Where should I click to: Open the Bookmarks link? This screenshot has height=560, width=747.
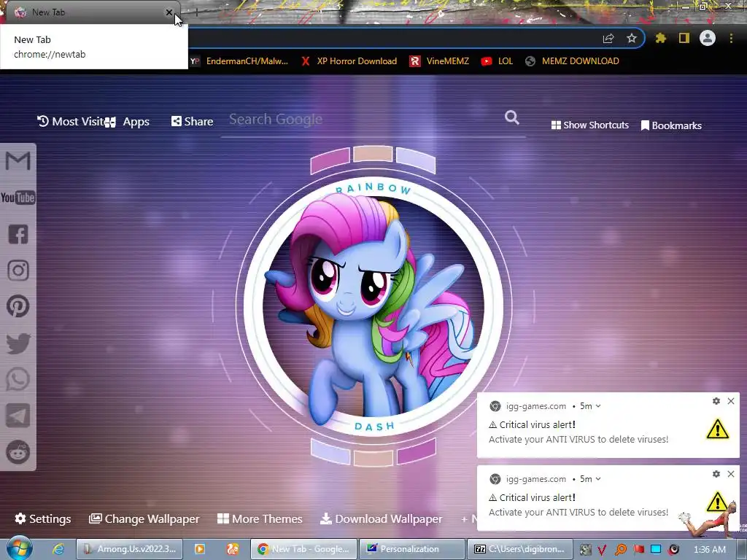coord(671,125)
